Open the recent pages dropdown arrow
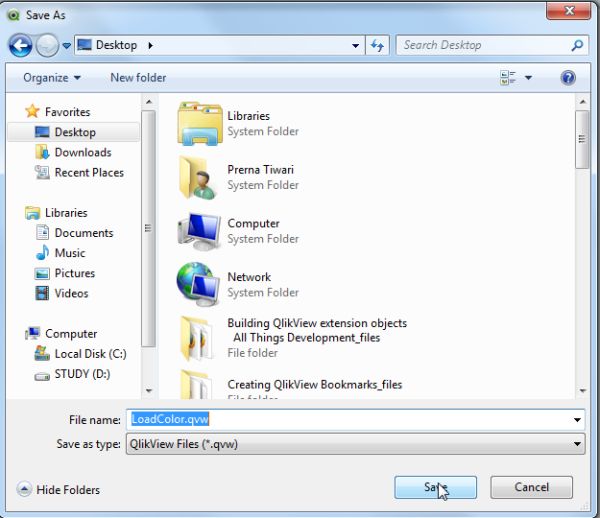Viewport: 600px width, 518px height. [67, 46]
